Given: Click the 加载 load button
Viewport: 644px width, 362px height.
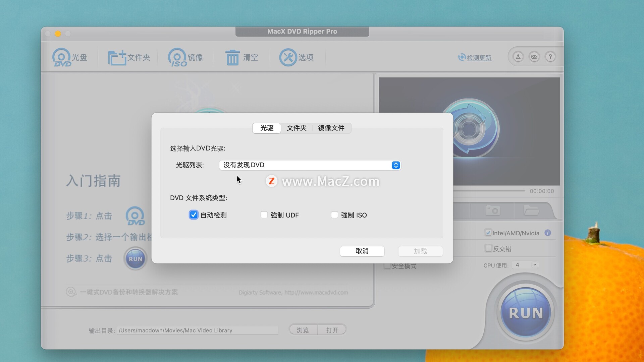Looking at the screenshot, I should [420, 251].
